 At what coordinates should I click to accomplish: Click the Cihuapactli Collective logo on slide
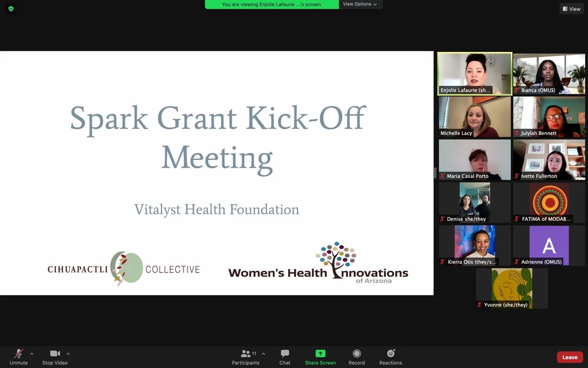(x=123, y=268)
